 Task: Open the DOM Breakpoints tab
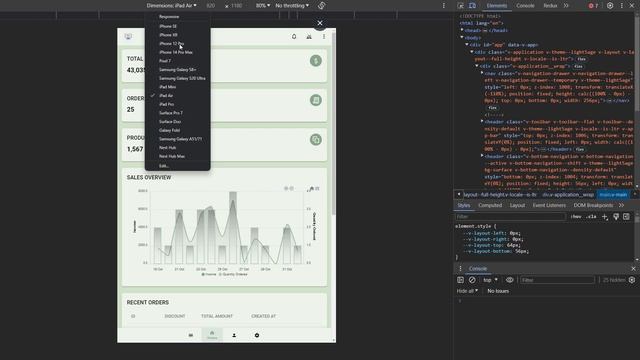(x=593, y=205)
